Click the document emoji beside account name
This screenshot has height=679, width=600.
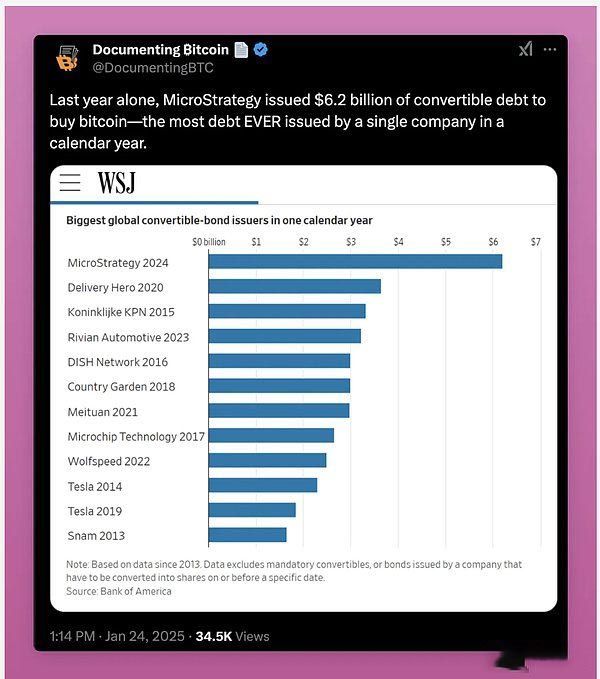(241, 50)
